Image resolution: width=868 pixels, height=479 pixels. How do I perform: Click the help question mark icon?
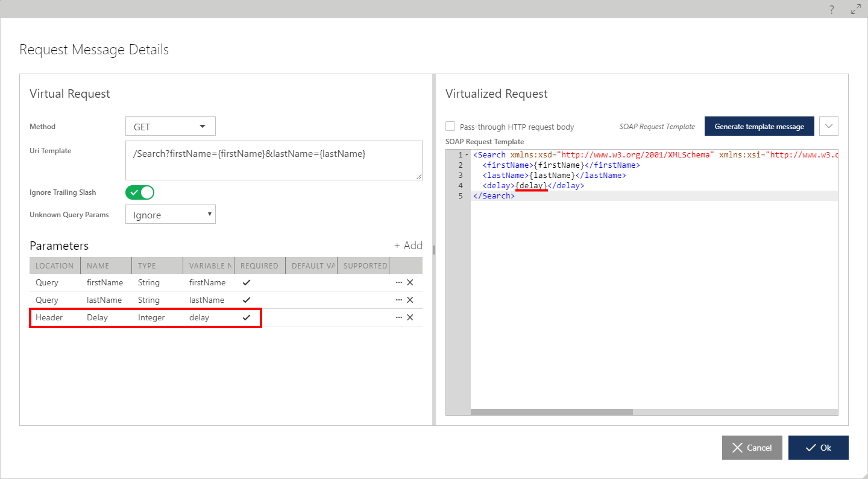click(832, 10)
